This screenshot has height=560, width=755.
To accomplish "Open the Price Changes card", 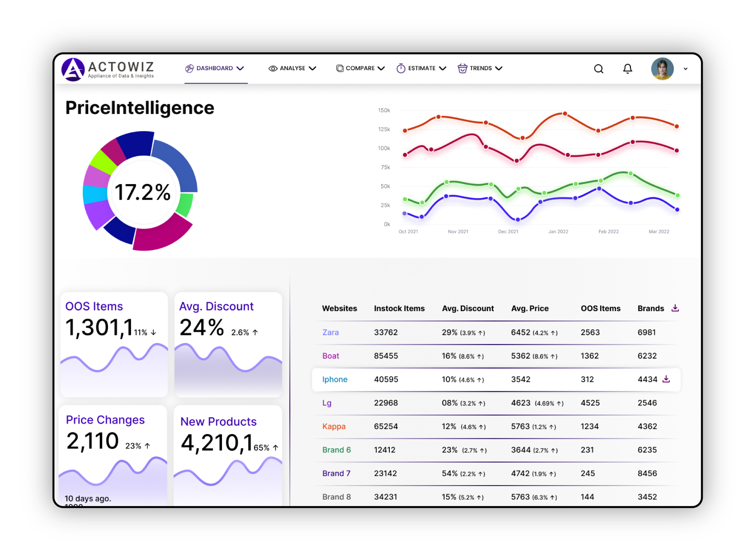I will tap(113, 456).
